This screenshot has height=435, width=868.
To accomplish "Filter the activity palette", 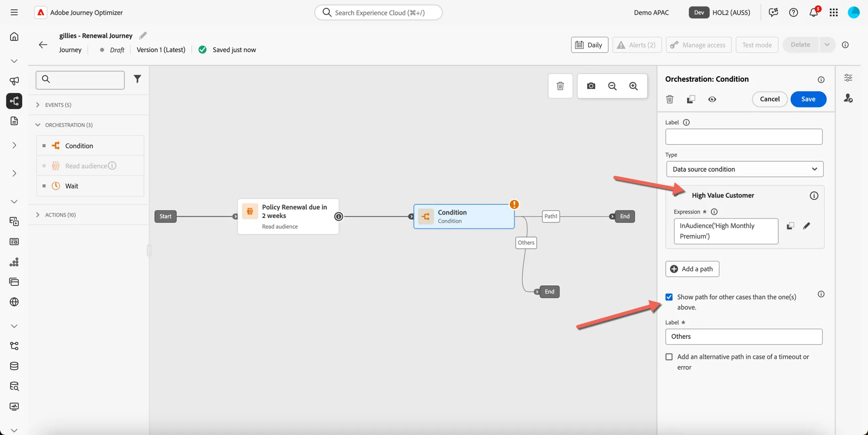I will click(137, 79).
